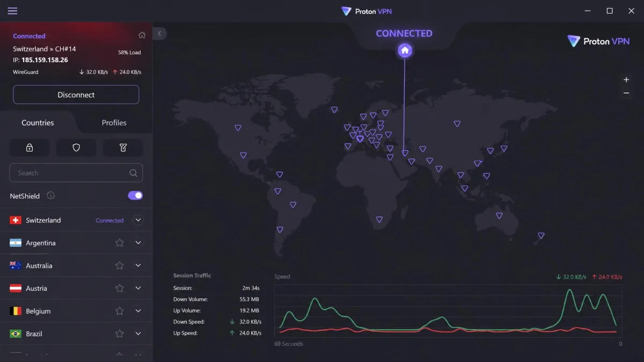Open the hamburger menu
The height and width of the screenshot is (362, 644).
click(x=12, y=11)
